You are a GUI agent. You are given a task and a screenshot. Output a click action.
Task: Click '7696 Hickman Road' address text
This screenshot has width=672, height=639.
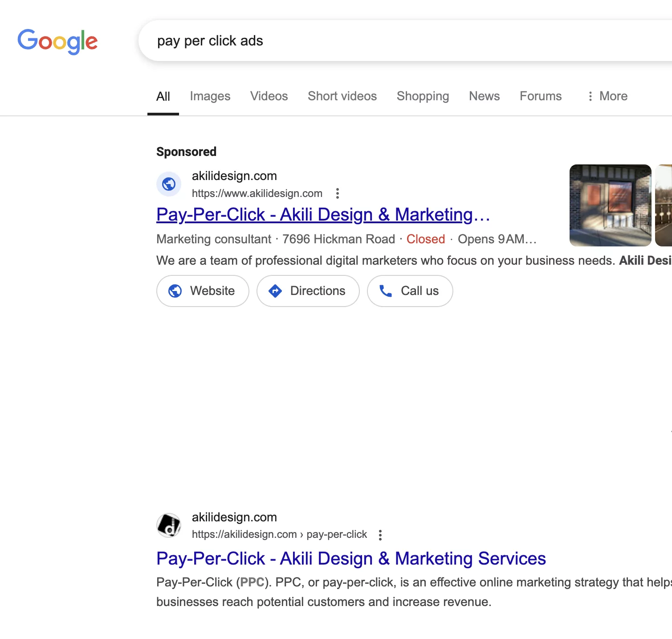click(338, 239)
